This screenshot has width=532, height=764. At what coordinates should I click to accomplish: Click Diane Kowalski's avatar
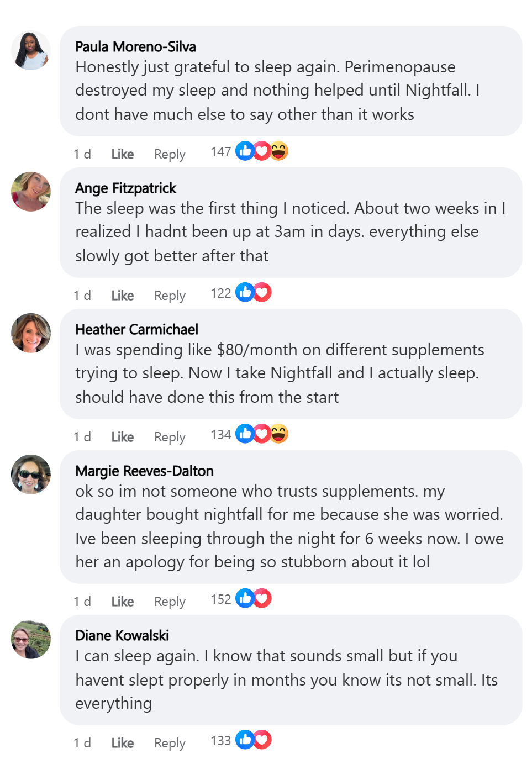(x=31, y=639)
